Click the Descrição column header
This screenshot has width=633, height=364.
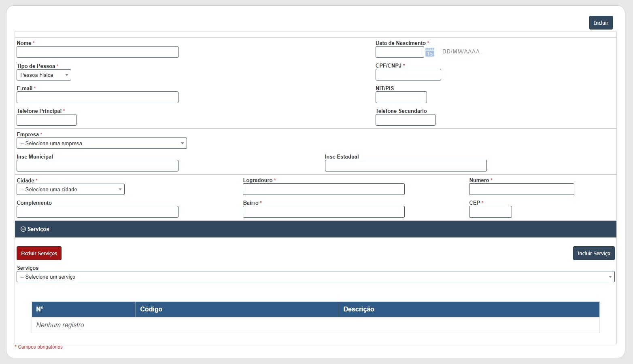tap(469, 309)
